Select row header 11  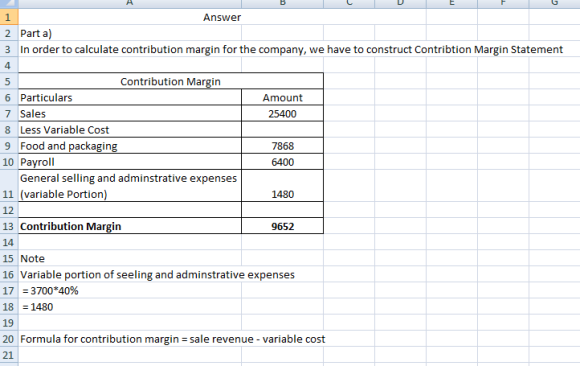[9, 186]
